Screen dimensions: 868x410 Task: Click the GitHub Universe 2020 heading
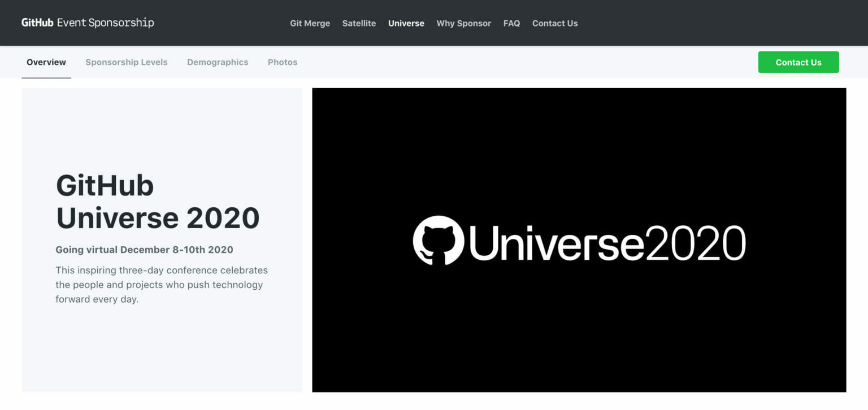point(158,202)
